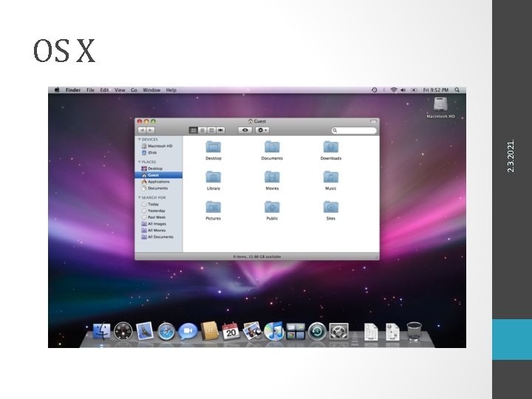Switch Finder to Cover Flow view
532x399 pixels.
220,130
